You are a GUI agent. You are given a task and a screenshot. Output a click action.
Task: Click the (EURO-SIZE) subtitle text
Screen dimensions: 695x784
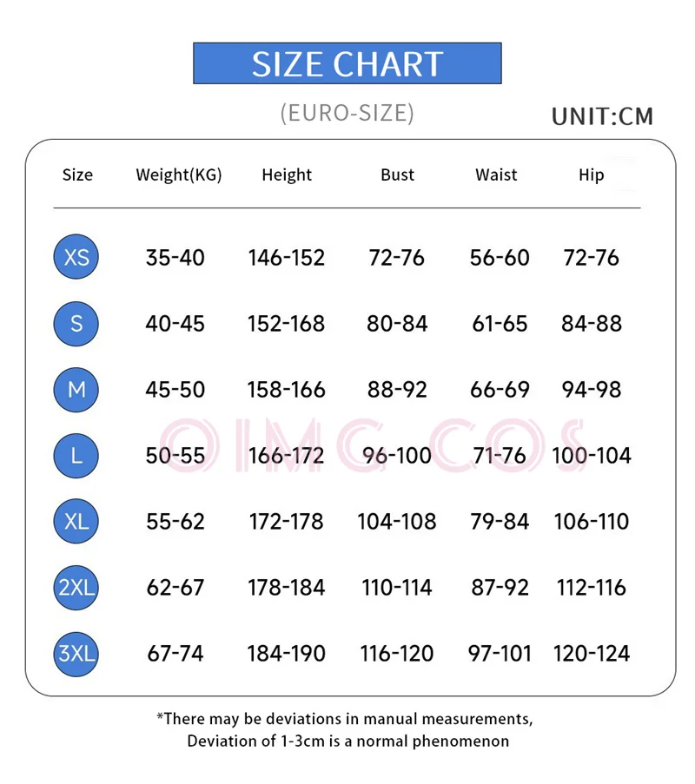click(x=347, y=113)
